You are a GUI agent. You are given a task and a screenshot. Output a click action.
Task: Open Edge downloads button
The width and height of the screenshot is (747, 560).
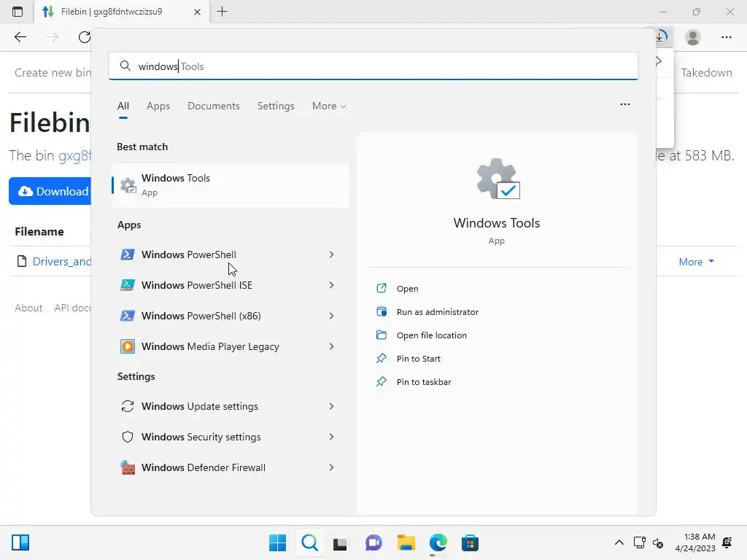[661, 36]
